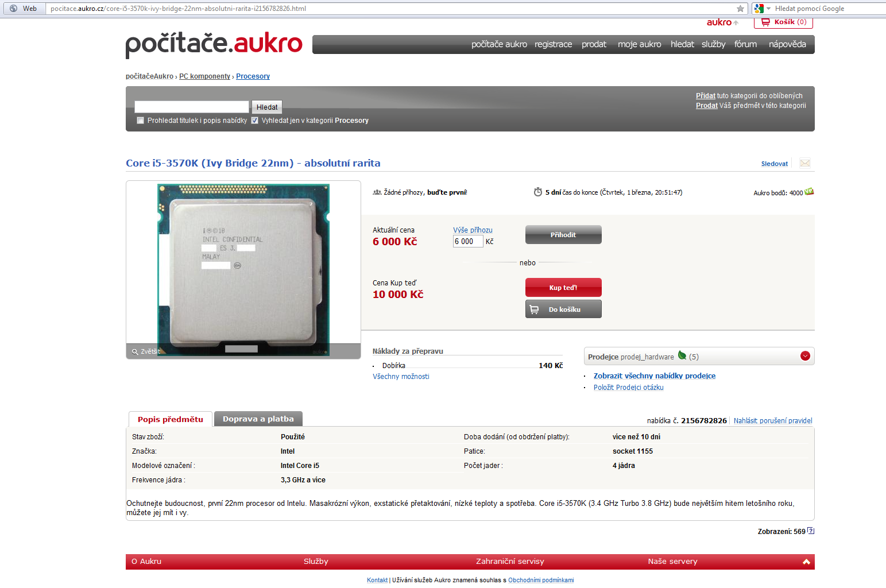The height and width of the screenshot is (588, 886).
Task: Open the počítače.aukro home logo
Action: [x=214, y=44]
